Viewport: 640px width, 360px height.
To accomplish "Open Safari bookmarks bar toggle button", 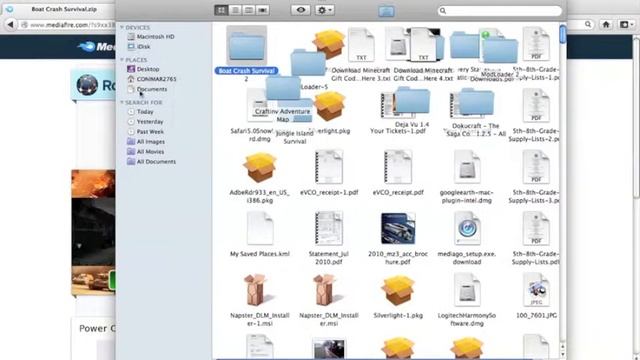I will point(625,24).
